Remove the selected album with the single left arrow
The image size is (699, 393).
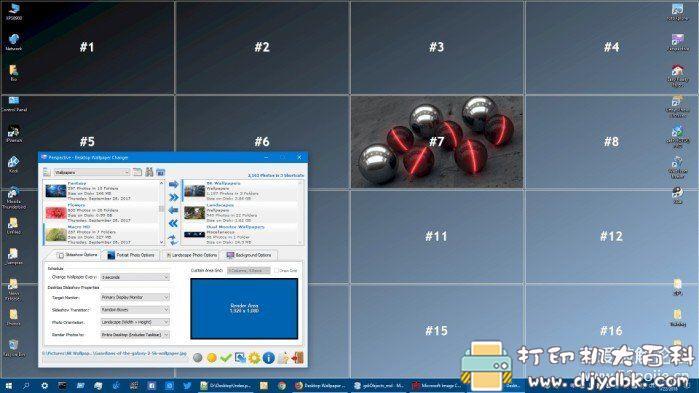coord(173,210)
